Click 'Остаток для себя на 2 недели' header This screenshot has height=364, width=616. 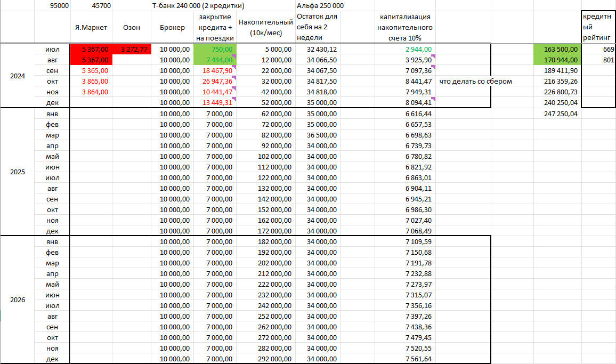(318, 27)
